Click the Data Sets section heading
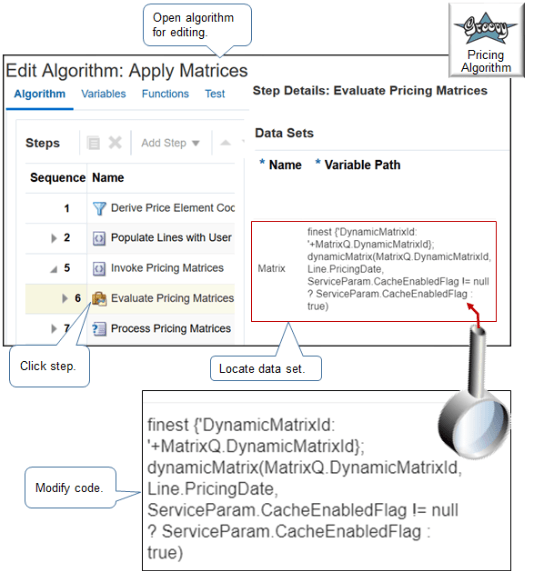Screen dimensions: 554x572 pos(284,133)
